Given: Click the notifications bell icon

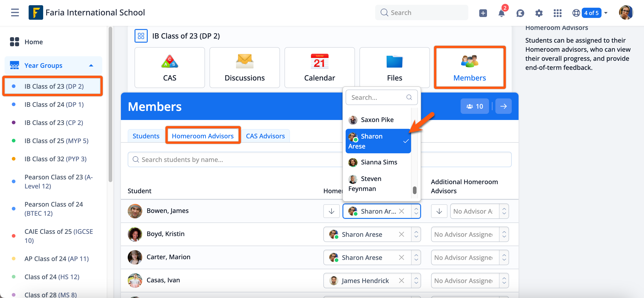Looking at the screenshot, I should click(x=501, y=13).
